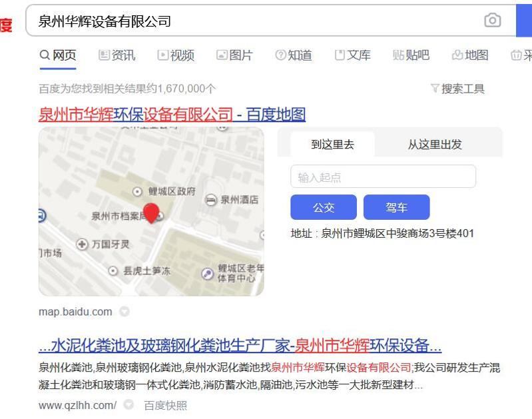Switch to the 文库 tab
The height and width of the screenshot is (419, 532).
click(352, 55)
